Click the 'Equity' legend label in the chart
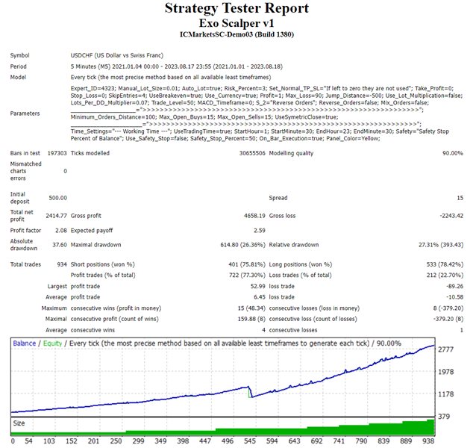Image resolution: width=476 pixels, height=448 pixels. coord(52,343)
